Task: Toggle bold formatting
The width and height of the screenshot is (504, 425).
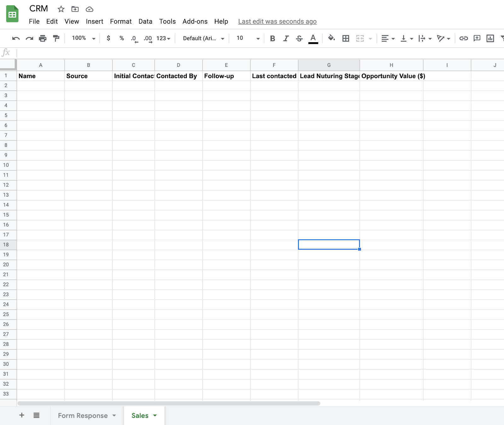Action: (x=272, y=38)
